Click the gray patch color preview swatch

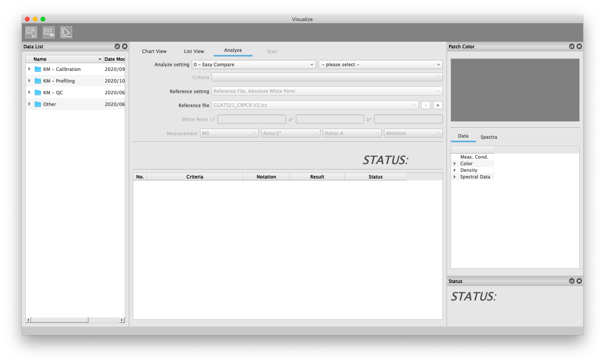(515, 90)
